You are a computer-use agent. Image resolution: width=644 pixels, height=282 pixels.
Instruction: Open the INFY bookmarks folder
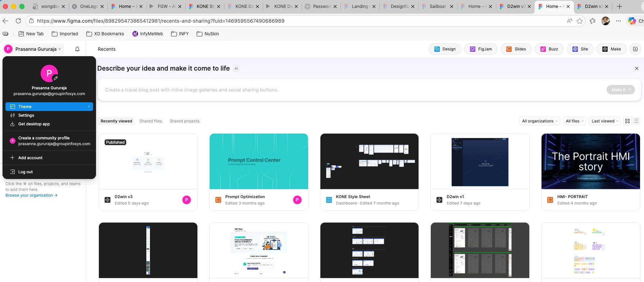[x=180, y=34]
